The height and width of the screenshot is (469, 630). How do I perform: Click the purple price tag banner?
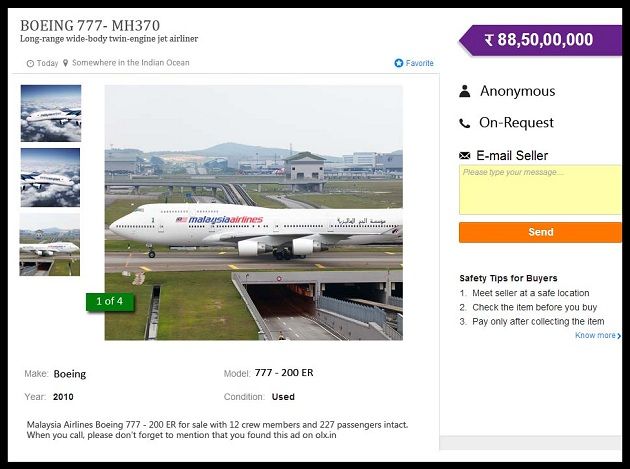pos(540,40)
